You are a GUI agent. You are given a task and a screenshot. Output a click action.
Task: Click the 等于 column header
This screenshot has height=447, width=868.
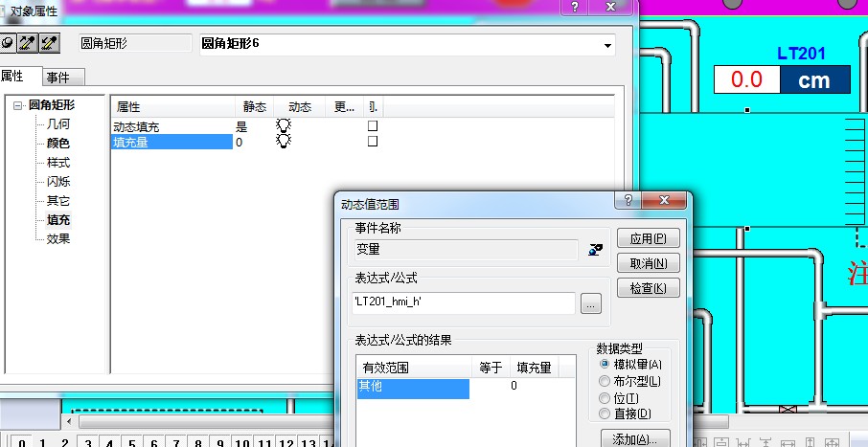pos(491,368)
